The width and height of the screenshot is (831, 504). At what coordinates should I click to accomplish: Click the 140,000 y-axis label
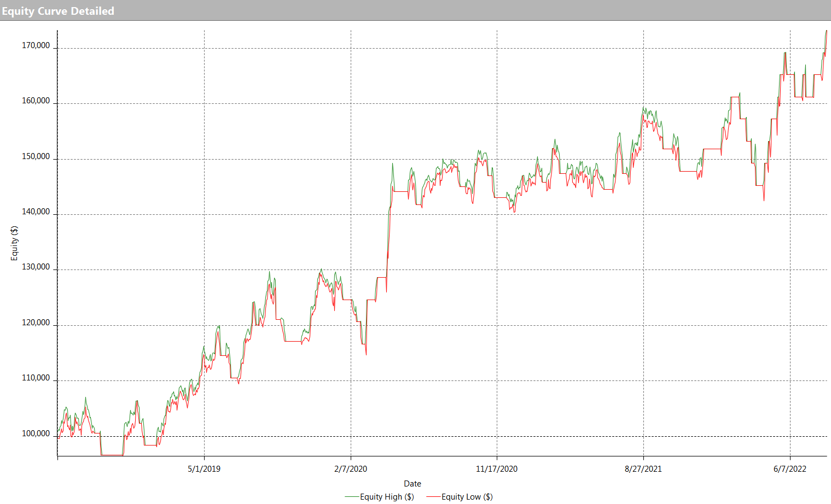click(36, 212)
